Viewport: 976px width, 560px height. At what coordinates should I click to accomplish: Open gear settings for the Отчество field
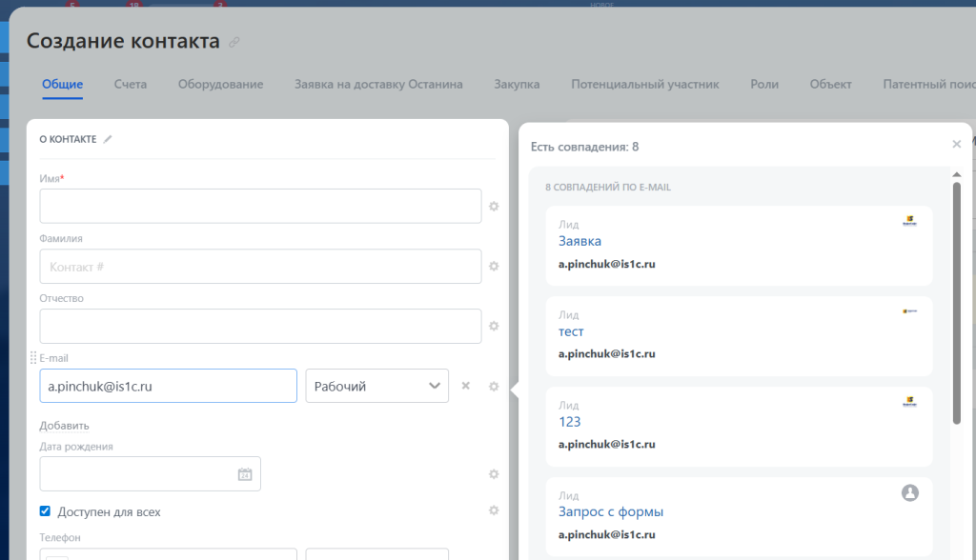coord(494,326)
